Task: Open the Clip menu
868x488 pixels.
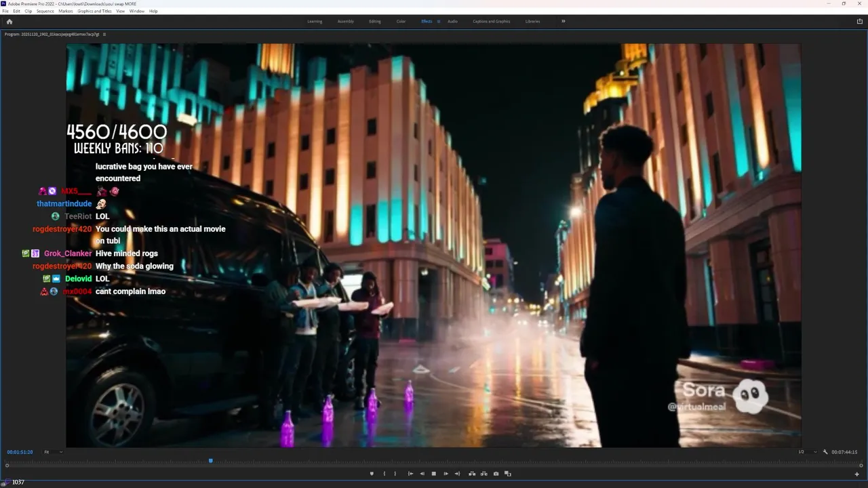Action: click(28, 12)
